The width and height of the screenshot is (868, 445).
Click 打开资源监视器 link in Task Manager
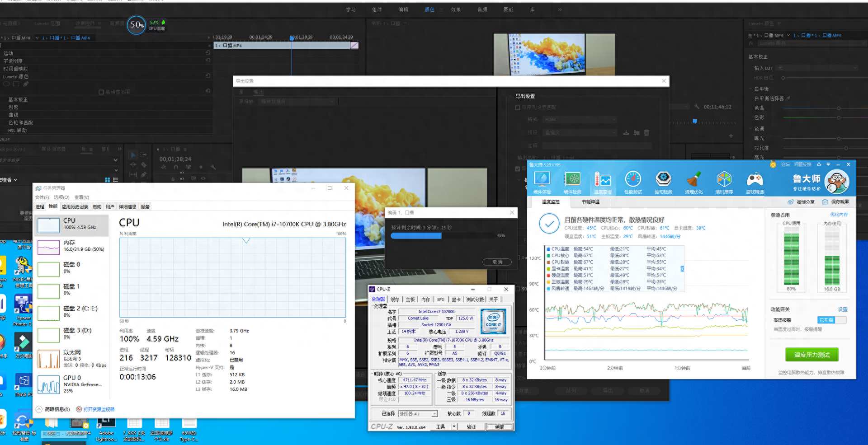pos(99,409)
